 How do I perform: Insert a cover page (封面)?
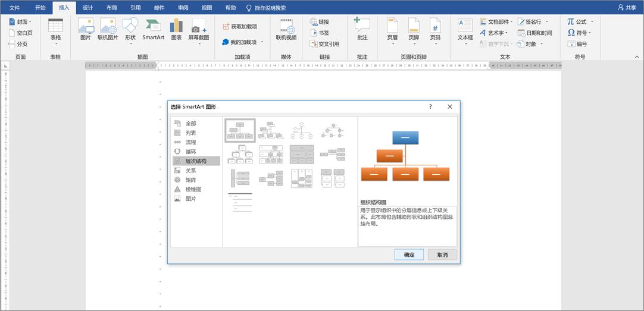click(20, 22)
